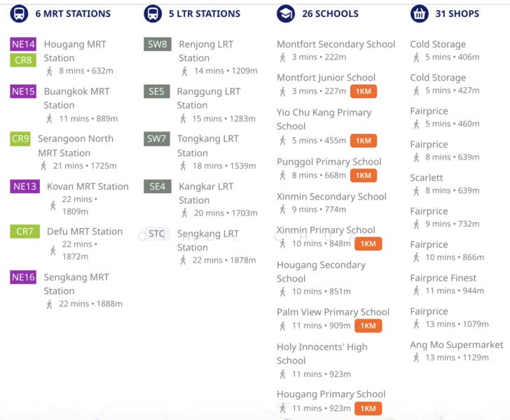The image size is (510, 420).
Task: Click the NE14 purple line badge
Action: pos(23,44)
